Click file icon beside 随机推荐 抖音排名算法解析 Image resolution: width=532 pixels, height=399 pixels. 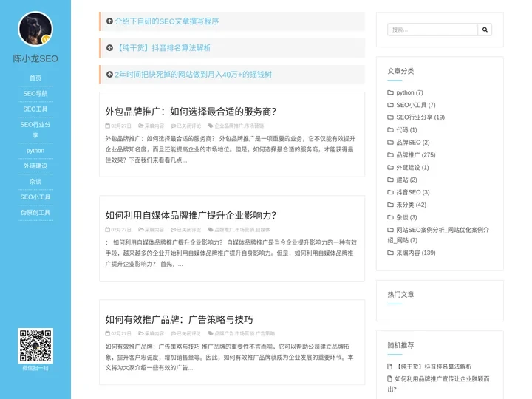tap(390, 366)
